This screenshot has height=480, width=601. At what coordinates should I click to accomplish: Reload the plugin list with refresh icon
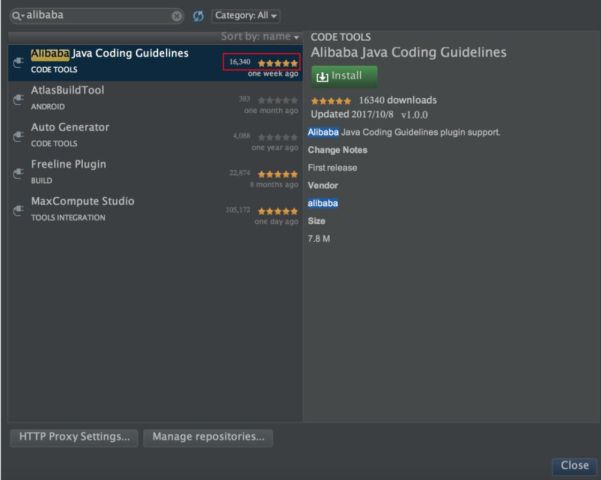[x=198, y=16]
